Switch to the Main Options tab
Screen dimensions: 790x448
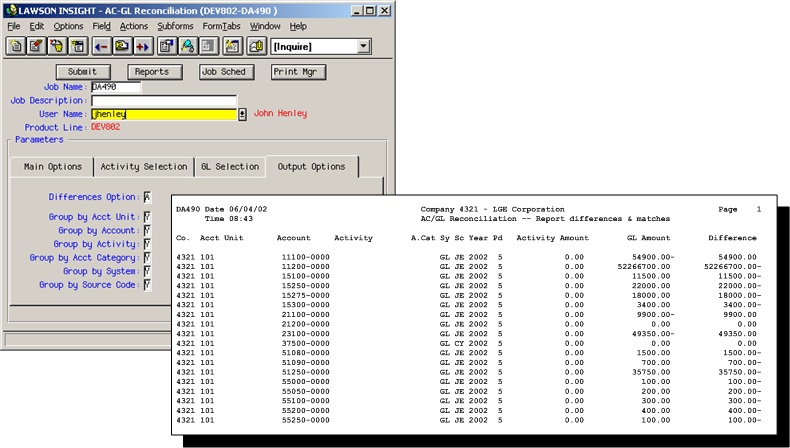[52, 167]
